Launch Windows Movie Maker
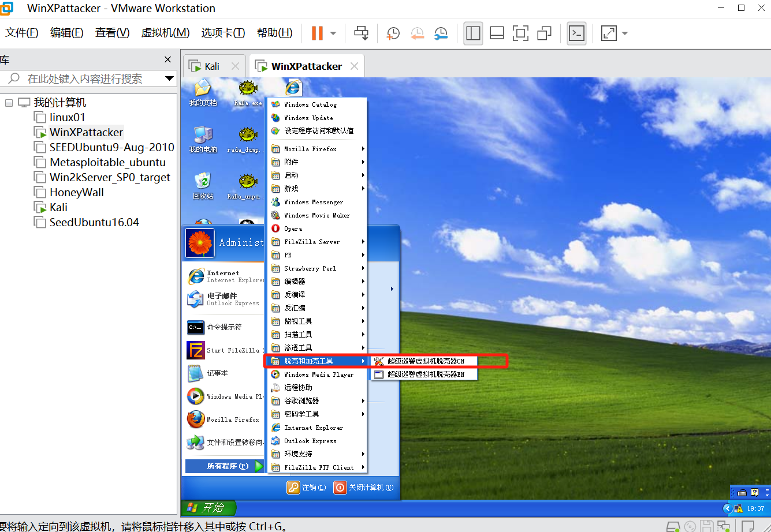 coord(316,215)
